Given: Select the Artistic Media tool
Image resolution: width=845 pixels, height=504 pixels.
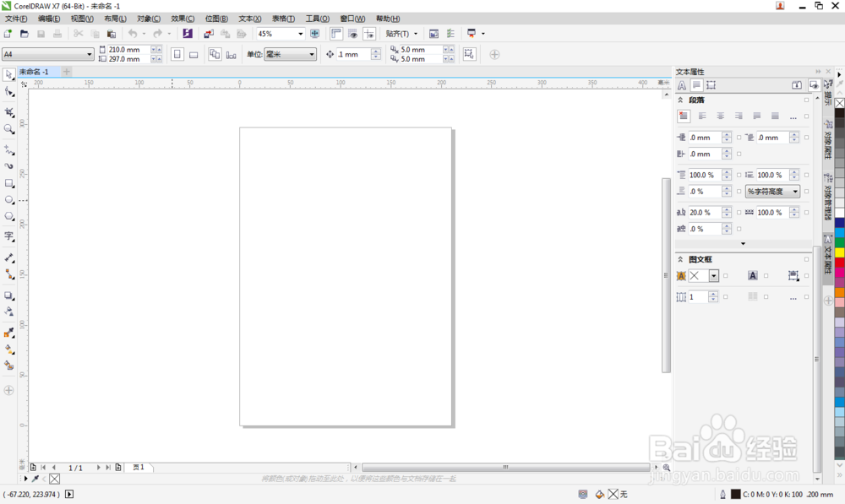Looking at the screenshot, I should pos(9,166).
